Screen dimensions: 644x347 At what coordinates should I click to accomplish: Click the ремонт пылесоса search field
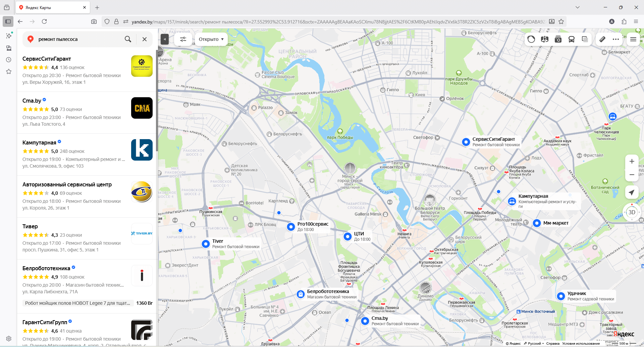coord(79,39)
